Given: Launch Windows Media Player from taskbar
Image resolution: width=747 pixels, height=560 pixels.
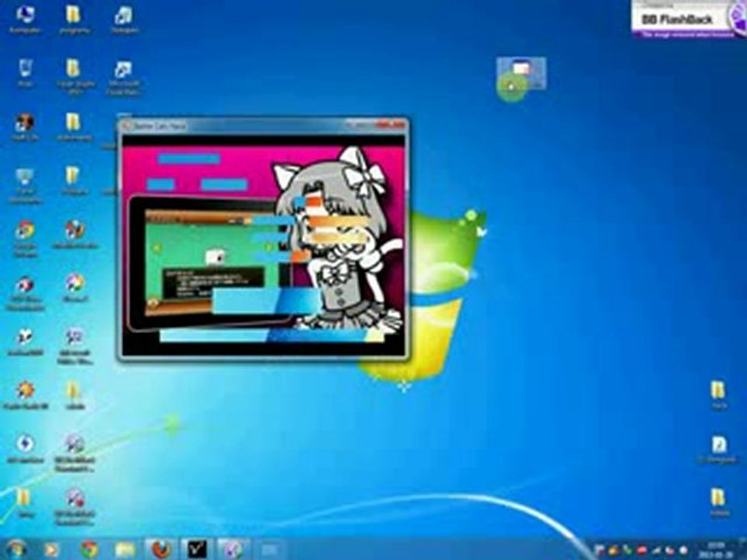Looking at the screenshot, I should tap(51, 550).
